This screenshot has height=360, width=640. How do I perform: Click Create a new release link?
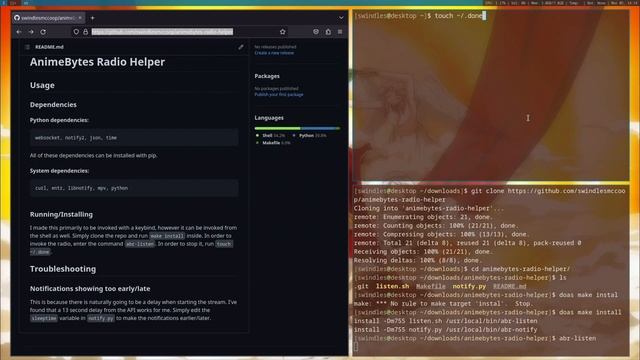coord(274,53)
